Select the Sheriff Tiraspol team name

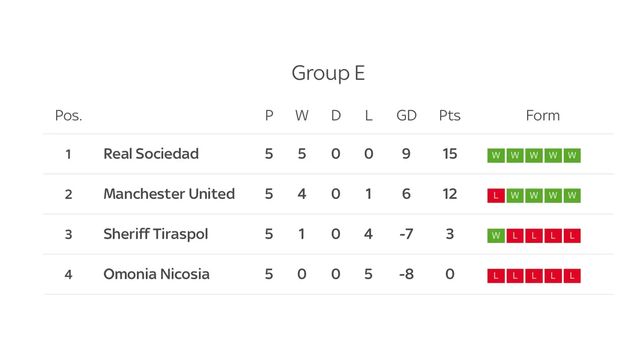click(x=156, y=234)
